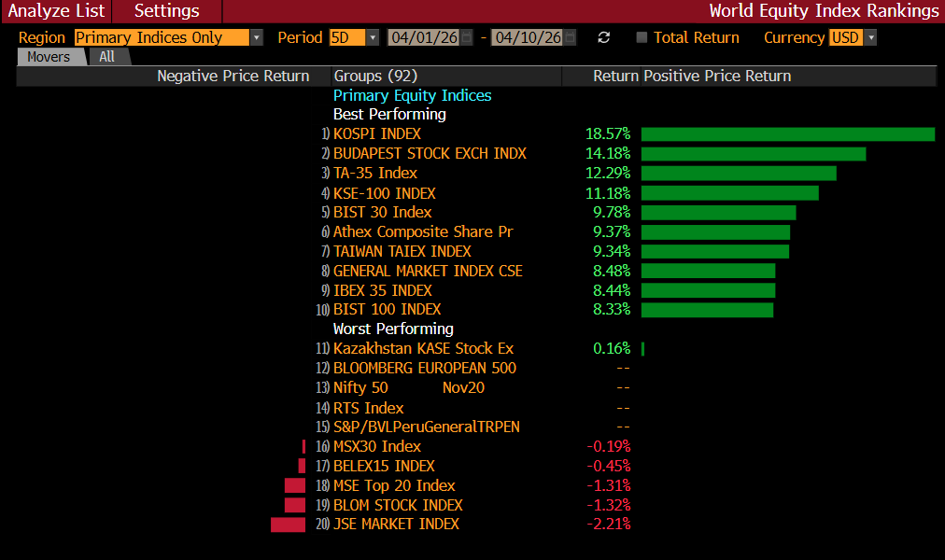Viewport: 945px width, 560px height.
Task: Open the KOSPI INDEX row
Action: click(377, 134)
